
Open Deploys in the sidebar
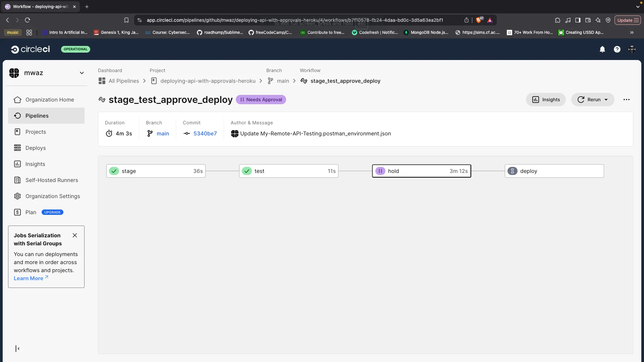[x=46, y=148]
